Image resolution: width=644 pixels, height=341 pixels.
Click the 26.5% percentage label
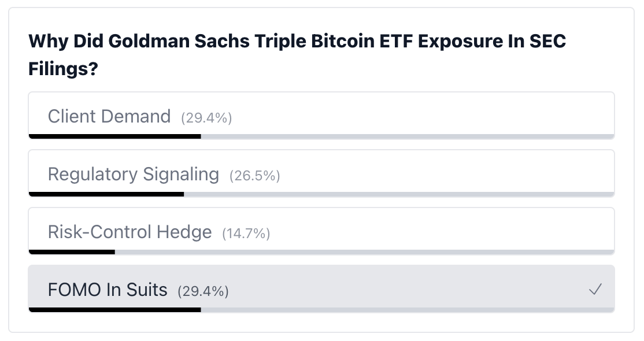254,176
